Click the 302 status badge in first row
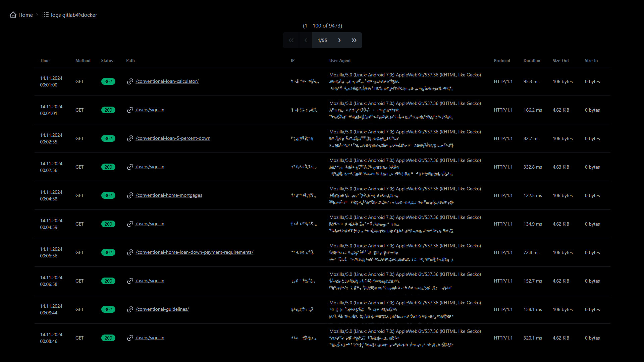644x362 pixels. click(108, 81)
